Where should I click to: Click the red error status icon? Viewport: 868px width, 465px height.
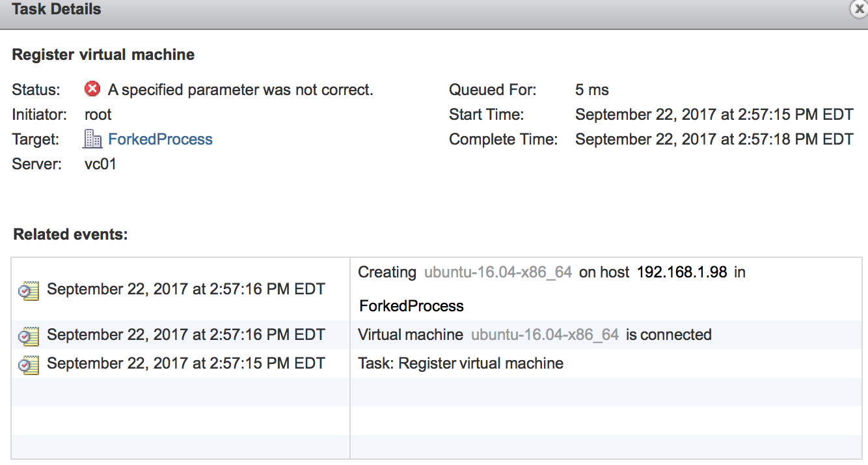pos(92,89)
